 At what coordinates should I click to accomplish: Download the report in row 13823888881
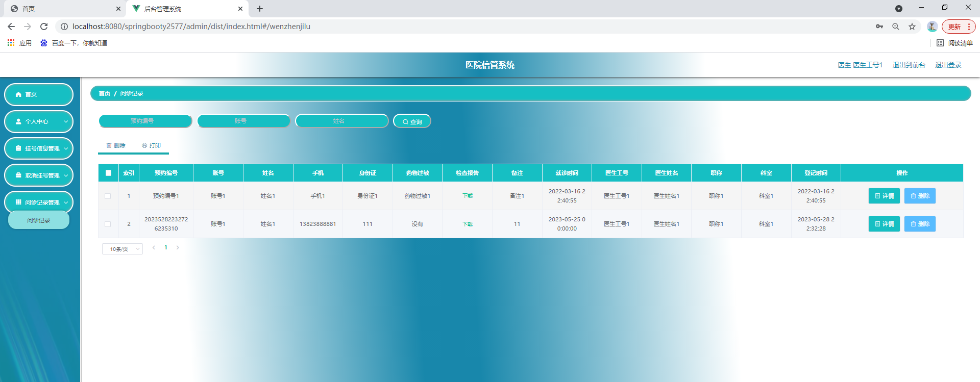tap(468, 224)
